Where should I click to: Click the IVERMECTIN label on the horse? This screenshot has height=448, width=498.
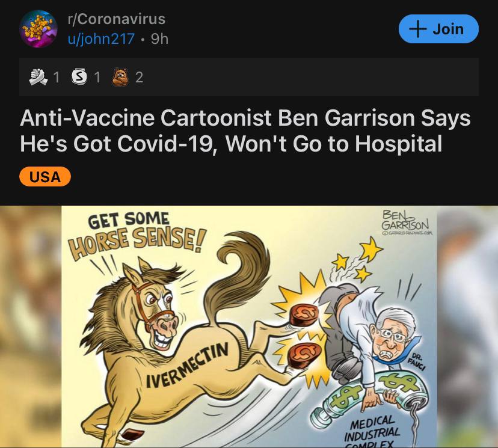pos(186,366)
